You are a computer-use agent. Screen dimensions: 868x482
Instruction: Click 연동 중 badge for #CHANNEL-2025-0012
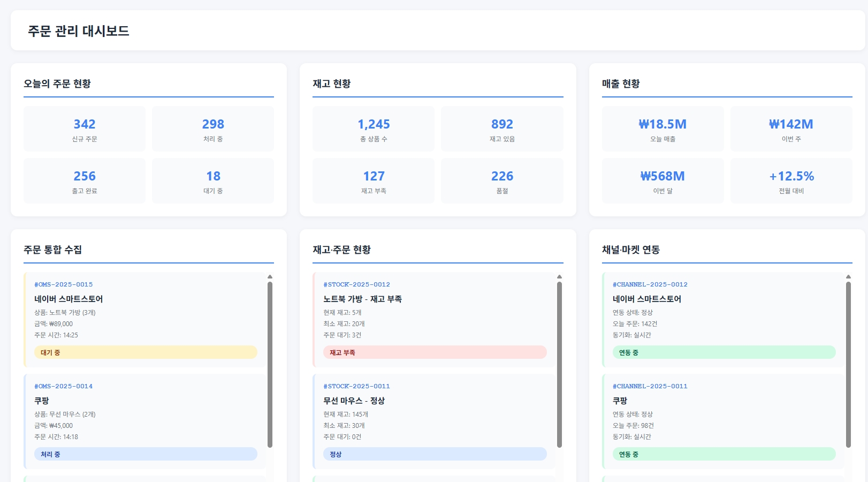(x=724, y=352)
